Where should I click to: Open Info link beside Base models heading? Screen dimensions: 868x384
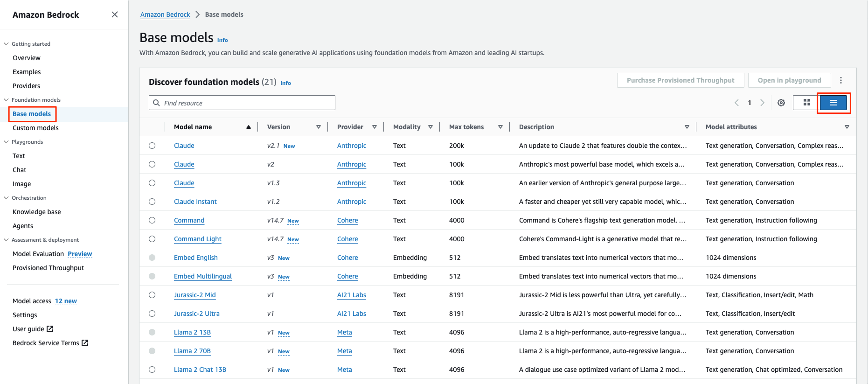(x=222, y=40)
